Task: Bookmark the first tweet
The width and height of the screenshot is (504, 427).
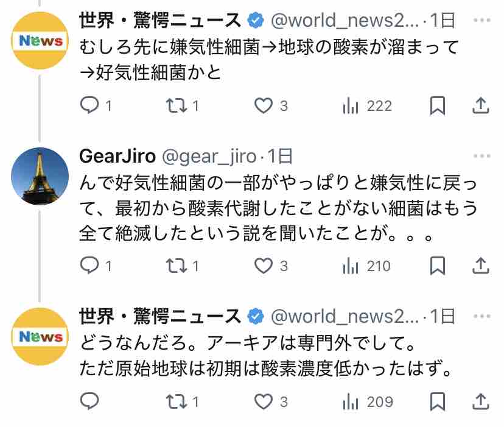Action: click(x=438, y=105)
